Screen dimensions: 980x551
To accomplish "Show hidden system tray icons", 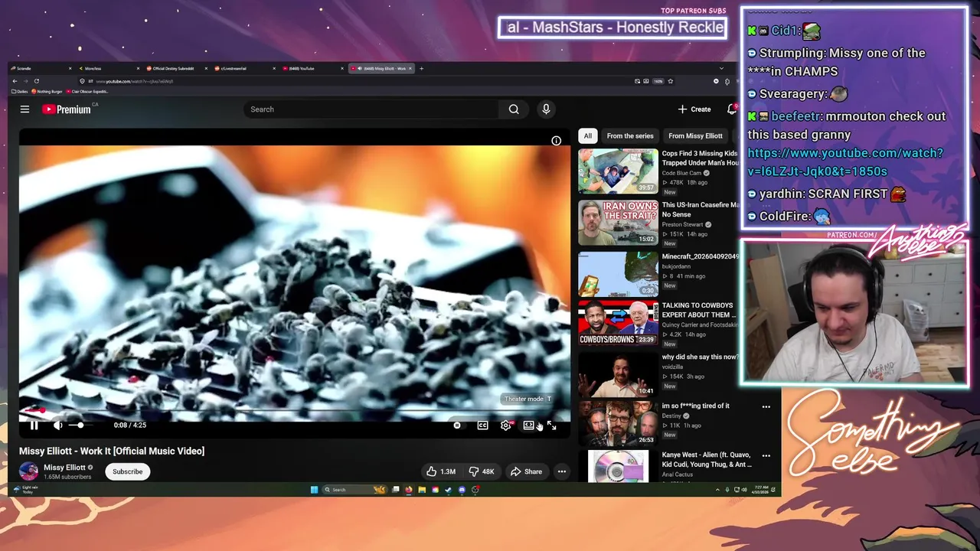I will (x=717, y=490).
